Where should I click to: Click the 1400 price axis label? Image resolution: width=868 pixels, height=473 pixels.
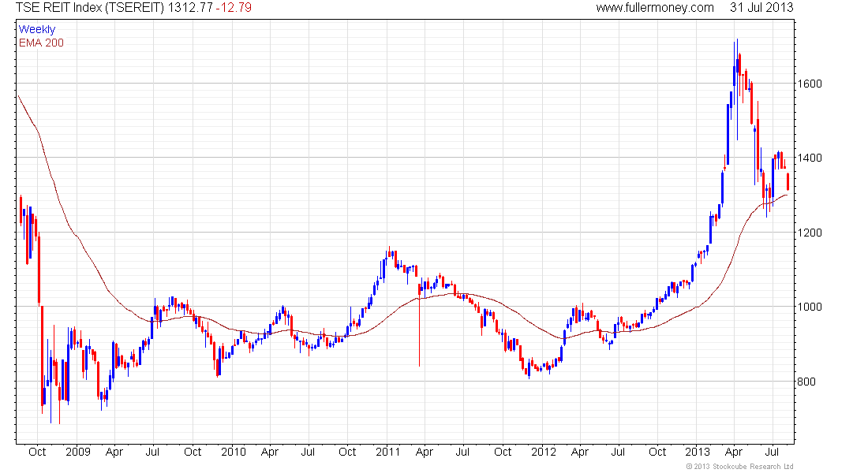pos(810,158)
